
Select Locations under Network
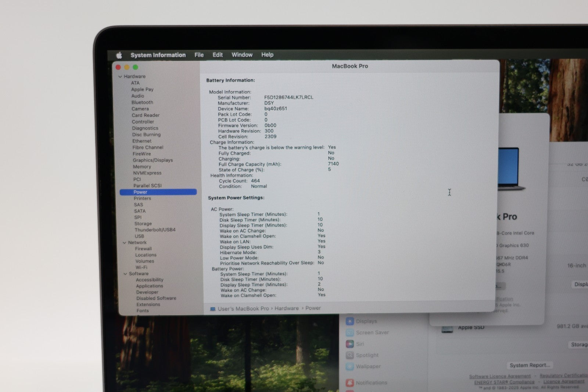[146, 255]
